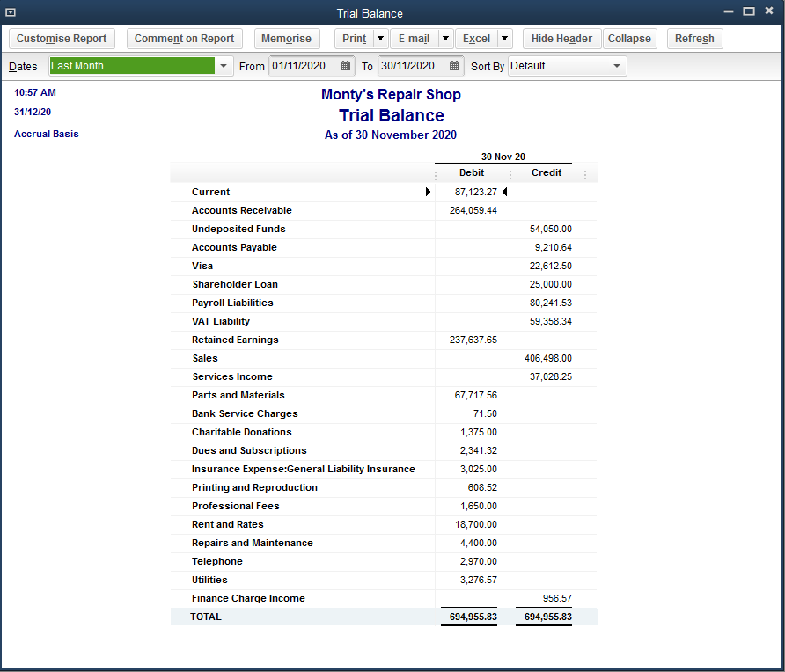Hide the report header
The image size is (785, 672).
point(561,39)
